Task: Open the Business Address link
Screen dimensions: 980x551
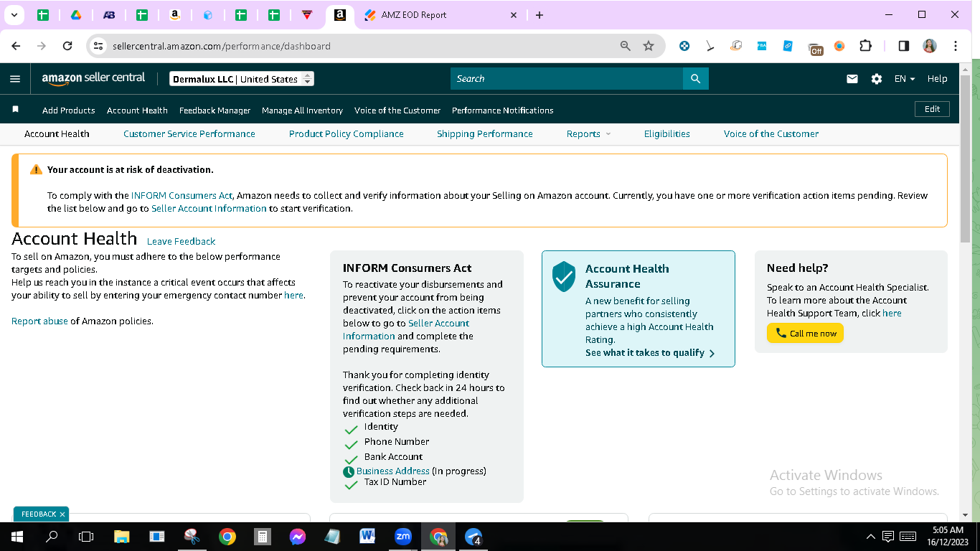Action: pos(393,471)
